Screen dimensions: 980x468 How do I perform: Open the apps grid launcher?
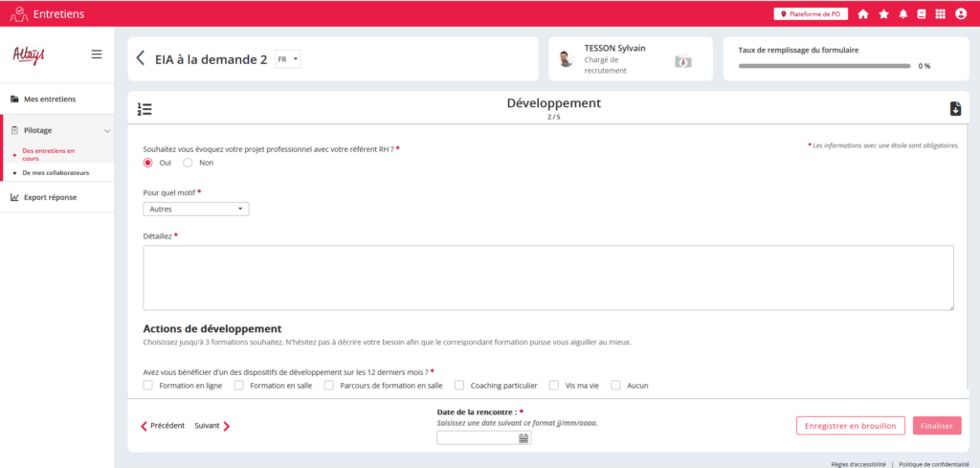coord(941,14)
